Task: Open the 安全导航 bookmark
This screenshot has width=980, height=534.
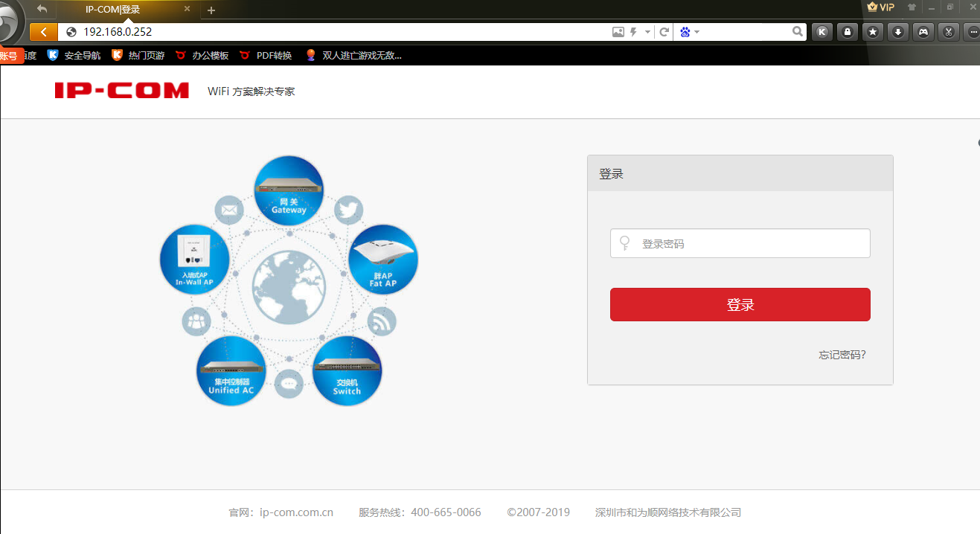Action: (x=74, y=55)
